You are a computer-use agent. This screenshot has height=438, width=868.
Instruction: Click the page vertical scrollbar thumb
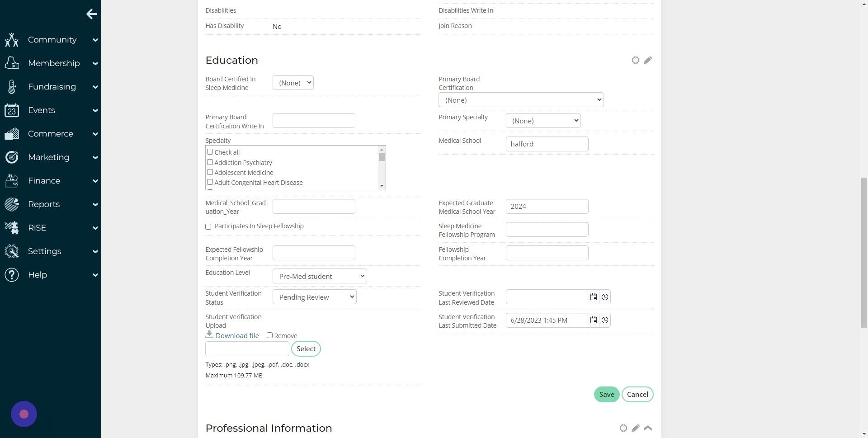pos(864,253)
